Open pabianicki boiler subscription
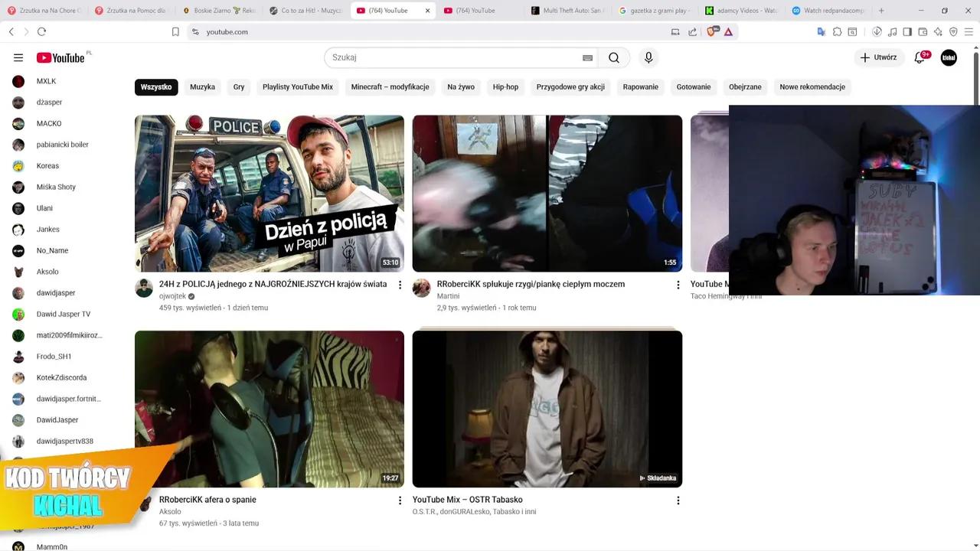The width and height of the screenshot is (980, 551). pos(61,145)
